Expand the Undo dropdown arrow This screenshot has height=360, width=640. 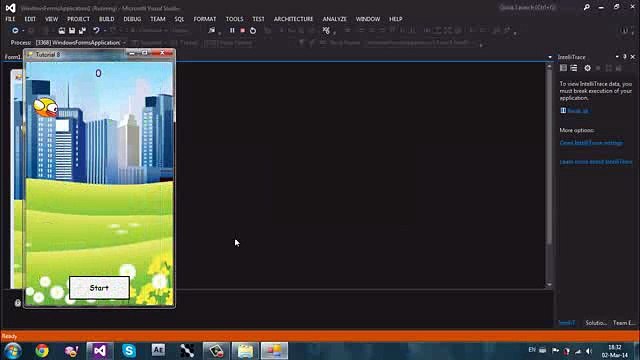coord(105,31)
